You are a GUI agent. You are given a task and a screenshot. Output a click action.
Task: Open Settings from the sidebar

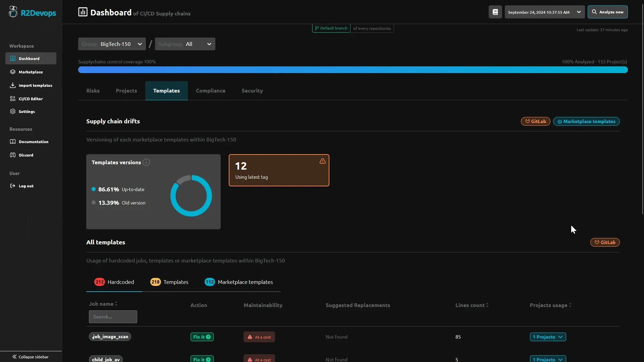click(x=27, y=111)
